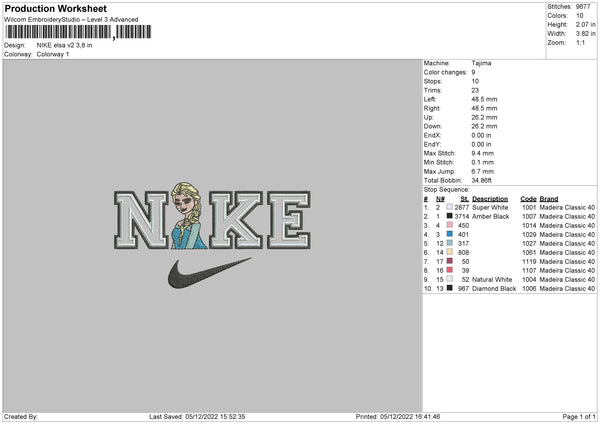The height and width of the screenshot is (424, 600).
Task: Click stitch count 967 in stop row 10
Action: point(463,289)
